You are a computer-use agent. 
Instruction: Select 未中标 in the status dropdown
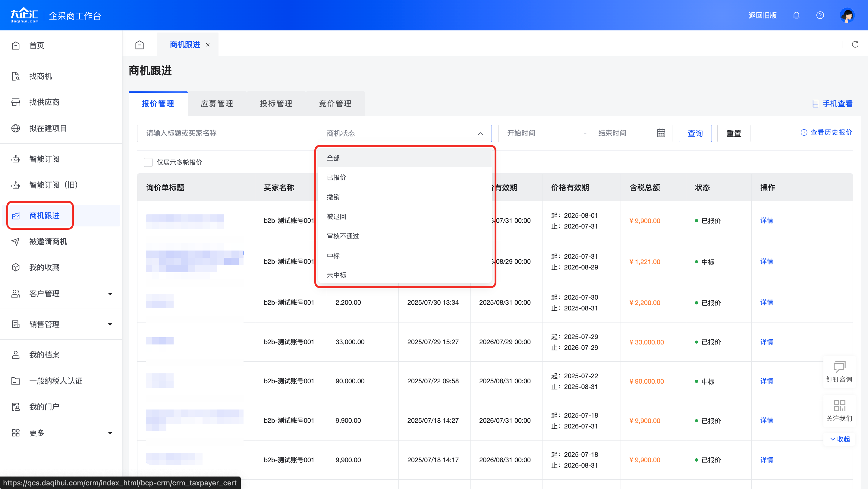405,275
